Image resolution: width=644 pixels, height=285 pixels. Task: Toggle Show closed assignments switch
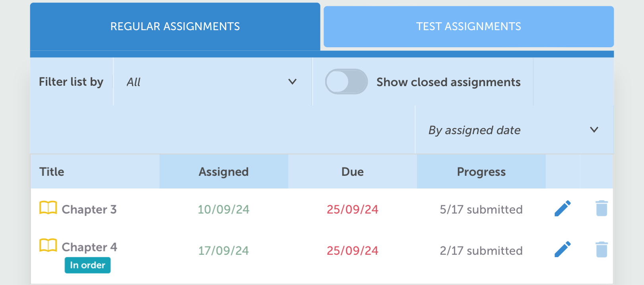click(x=346, y=82)
